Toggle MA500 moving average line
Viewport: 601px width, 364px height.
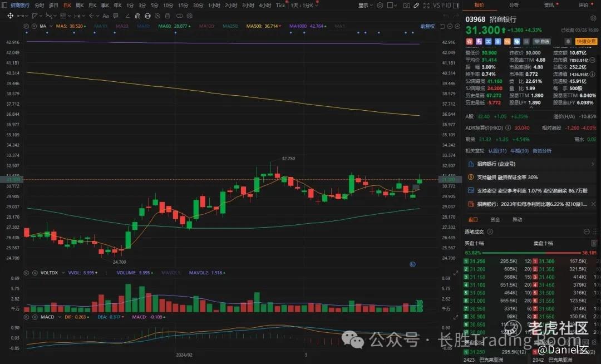click(x=264, y=26)
